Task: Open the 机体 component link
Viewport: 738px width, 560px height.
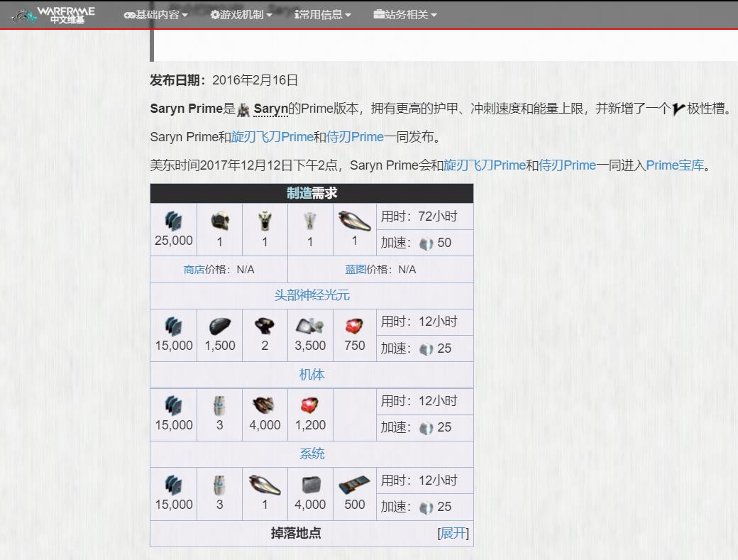Action: [312, 375]
